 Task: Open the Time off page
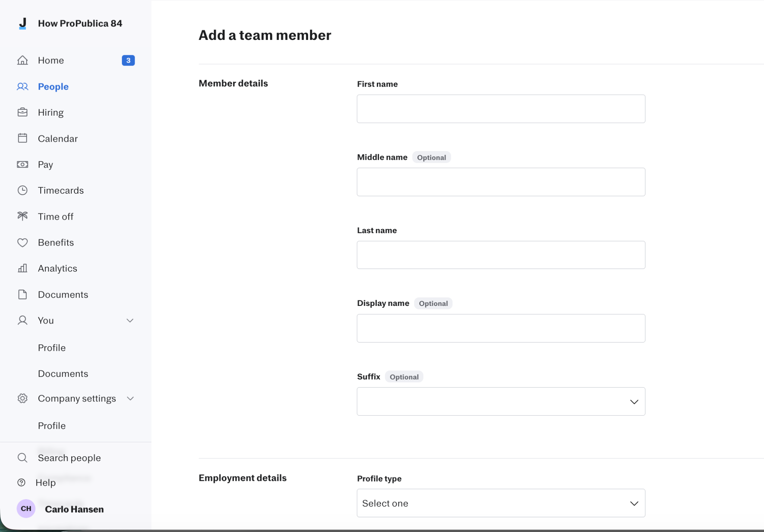click(x=56, y=216)
